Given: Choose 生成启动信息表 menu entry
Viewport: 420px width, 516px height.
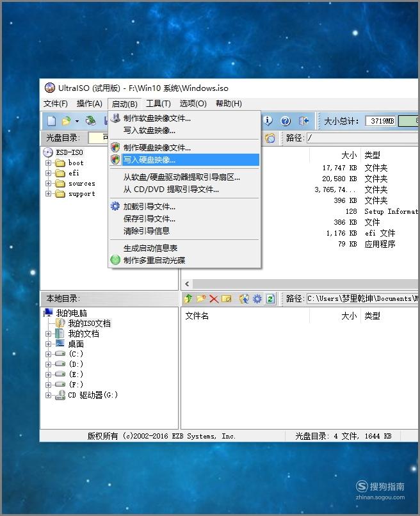Looking at the screenshot, I should point(184,248).
